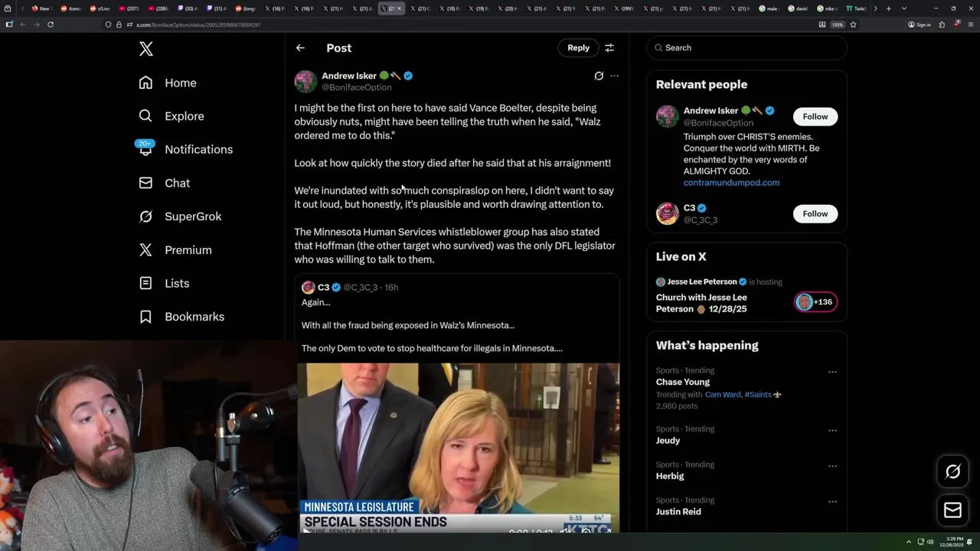Open a new browser tab

pyautogui.click(x=888, y=8)
